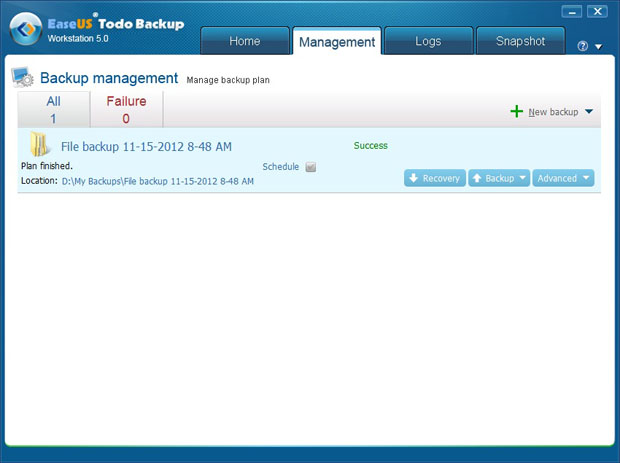Screen dimensions: 620x463
Task: Show All backup plans filter
Action: pyautogui.click(x=53, y=109)
